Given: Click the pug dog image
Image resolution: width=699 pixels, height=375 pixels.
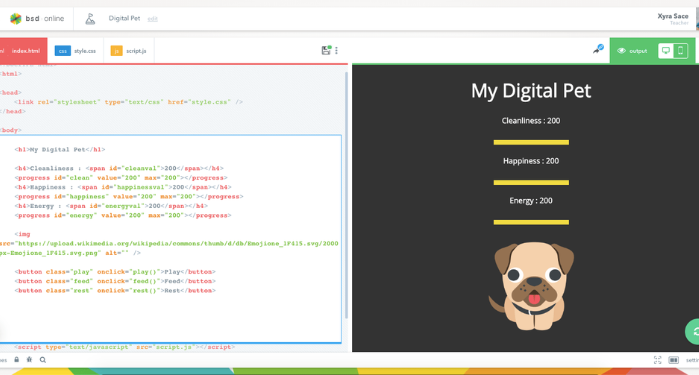Looking at the screenshot, I should pyautogui.click(x=531, y=286).
